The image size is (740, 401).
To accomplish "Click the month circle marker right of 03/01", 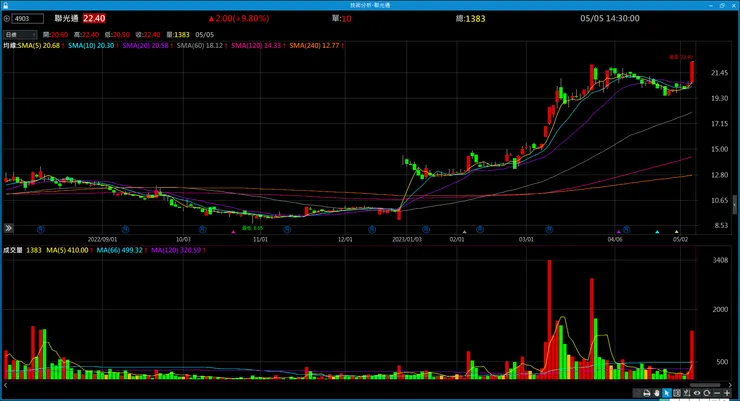I will pos(549,230).
